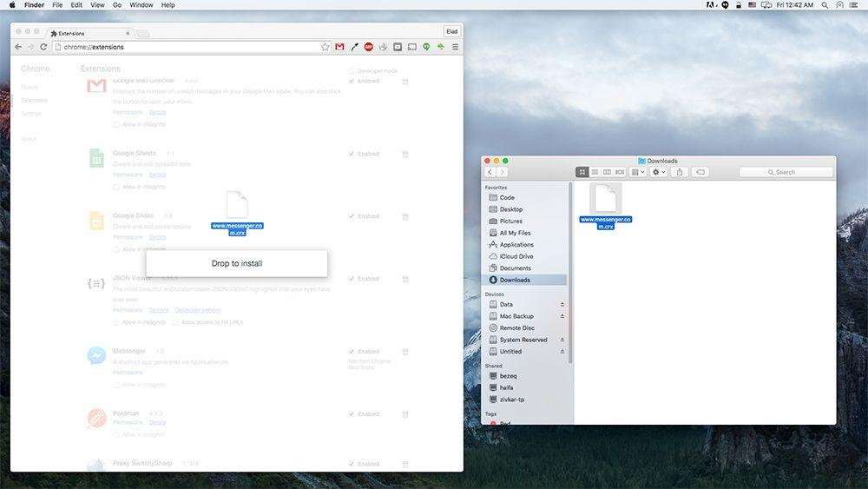This screenshot has width=868, height=489.
Task: Open Chrome's hamburger menu
Action: [455, 47]
